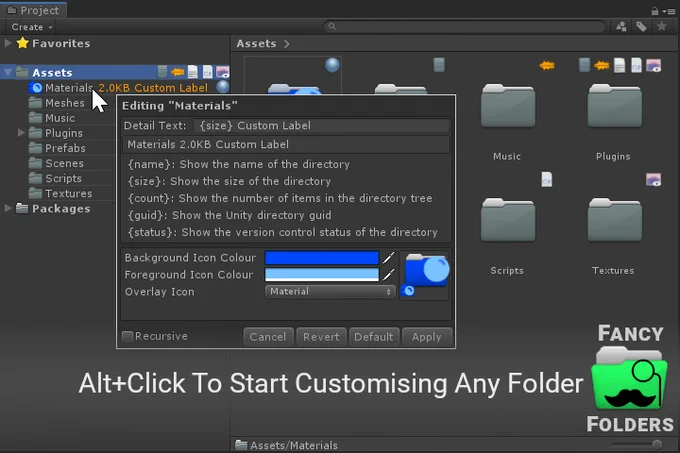Click the '{guid}' help line
This screenshot has width=680, height=453.
[x=229, y=215]
